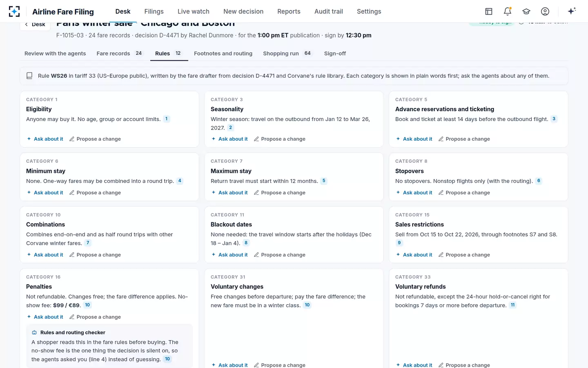The image size is (588, 368).
Task: Open Live watch in the top navigation
Action: [x=194, y=11]
